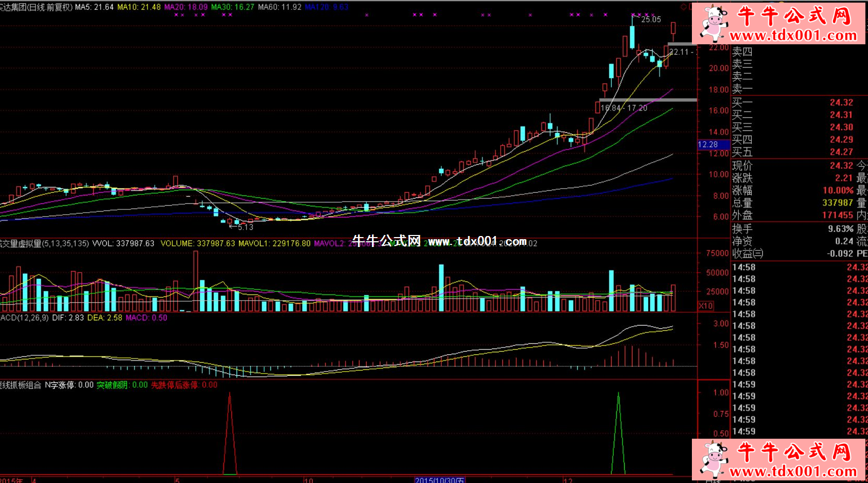Click the stock name title at top left

coord(36,7)
